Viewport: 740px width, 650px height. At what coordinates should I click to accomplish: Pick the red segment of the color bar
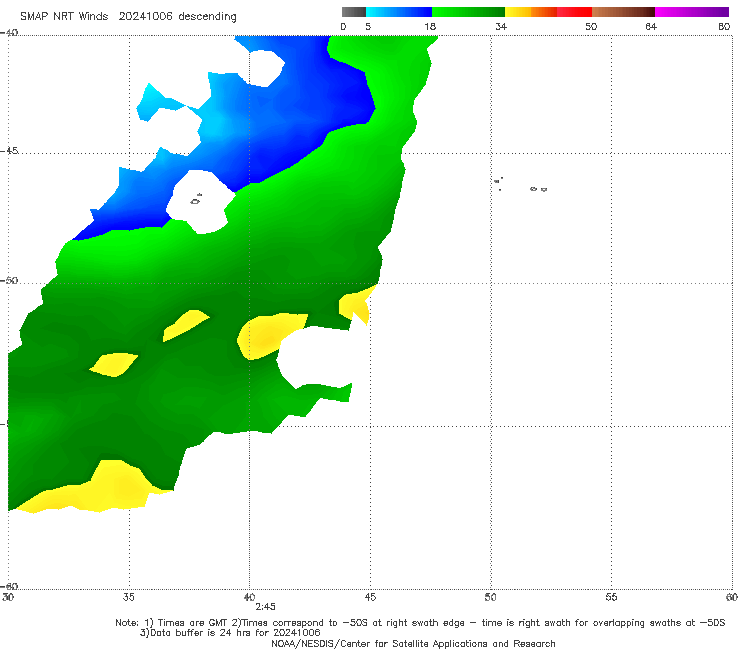tap(574, 12)
